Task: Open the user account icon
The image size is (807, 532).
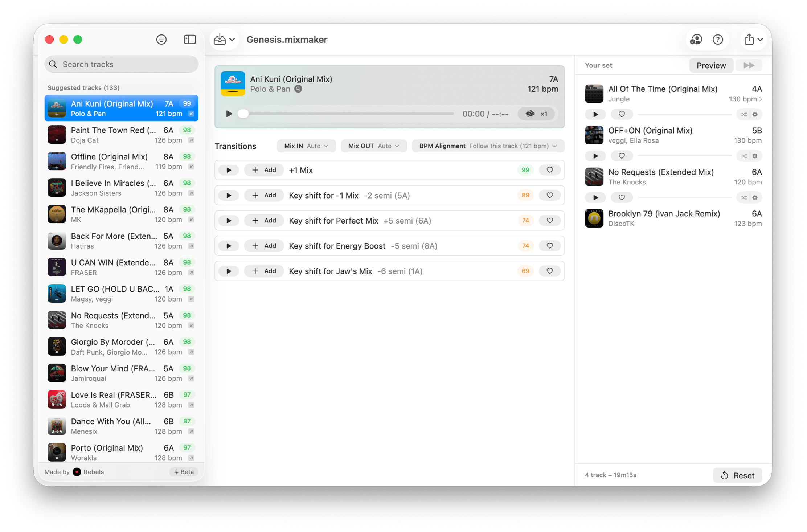Action: (x=696, y=39)
